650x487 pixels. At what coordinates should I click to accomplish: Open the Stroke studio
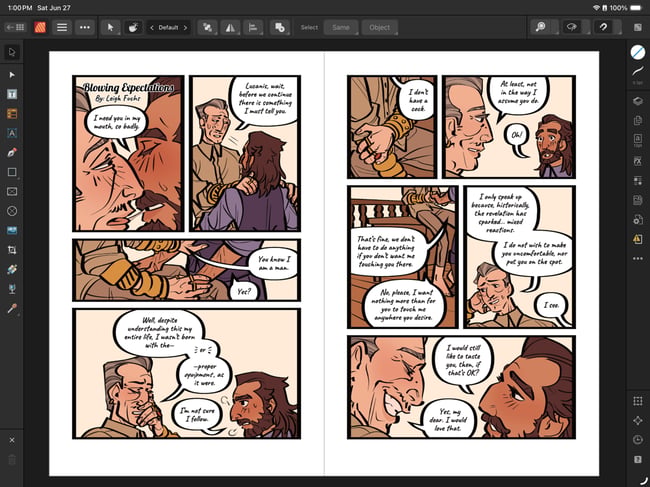pos(638,71)
